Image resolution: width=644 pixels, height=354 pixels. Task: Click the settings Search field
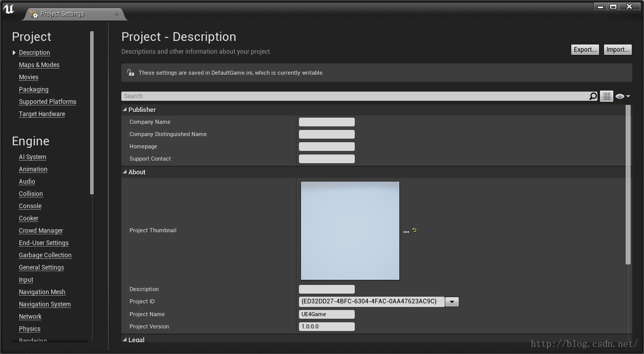[355, 96]
